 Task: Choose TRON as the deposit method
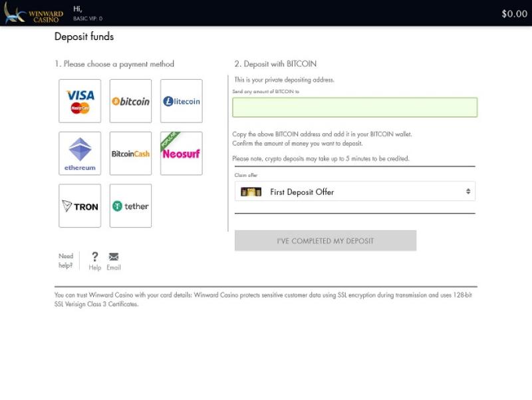[x=80, y=206]
